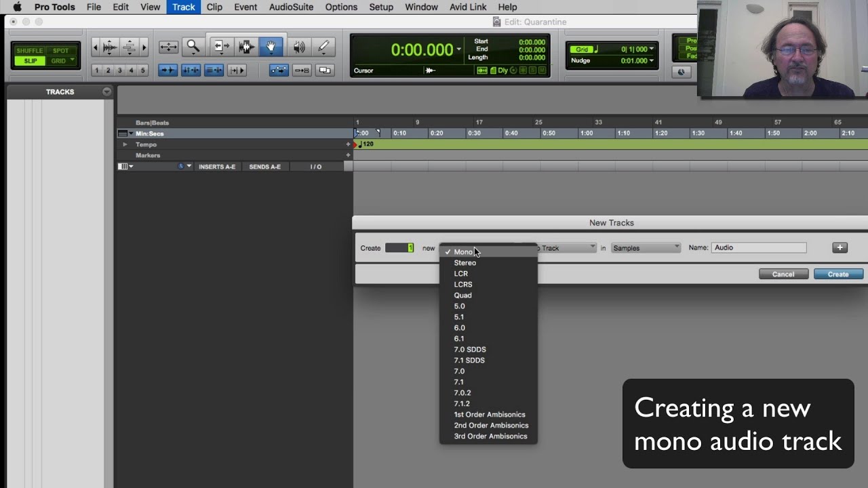868x488 pixels.
Task: Open the Edit window view selector
Action: [x=125, y=167]
